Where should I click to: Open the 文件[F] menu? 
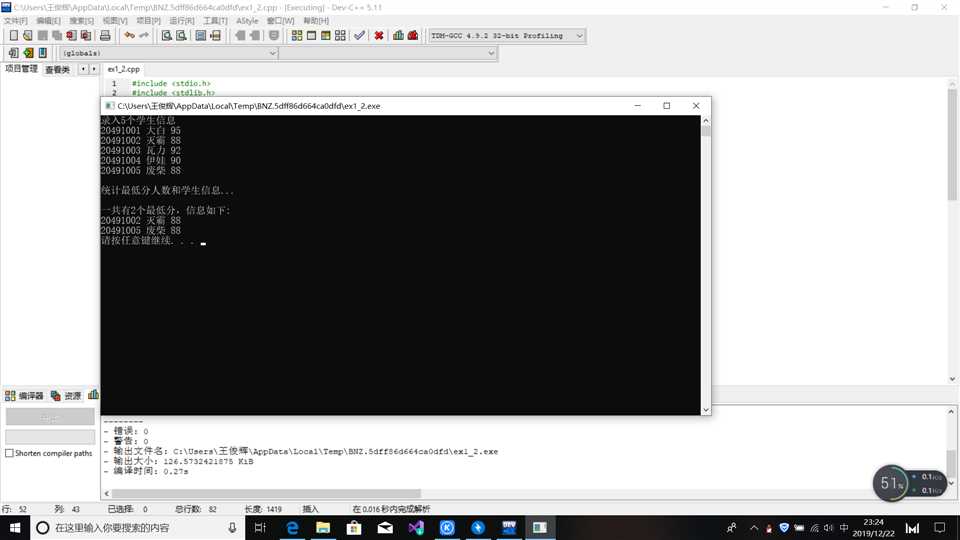coord(15,21)
